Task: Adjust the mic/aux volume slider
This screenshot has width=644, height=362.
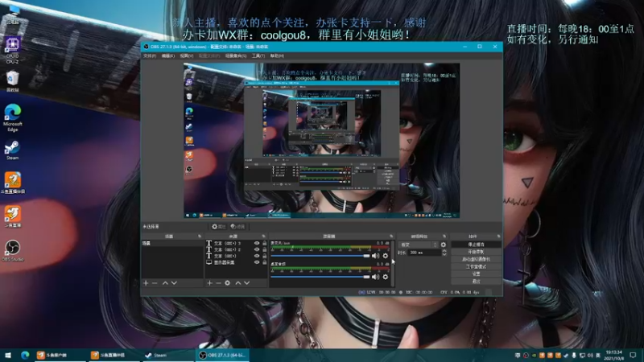Action: (x=320, y=256)
